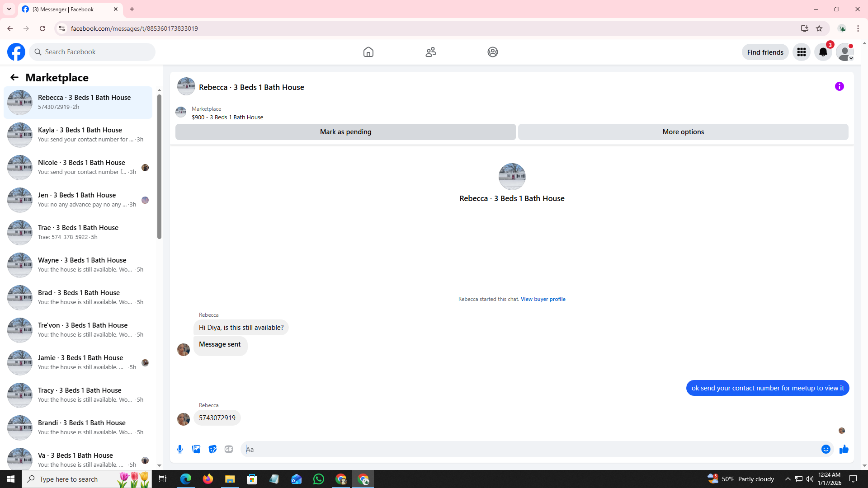Open the Facebook notifications bell

823,52
